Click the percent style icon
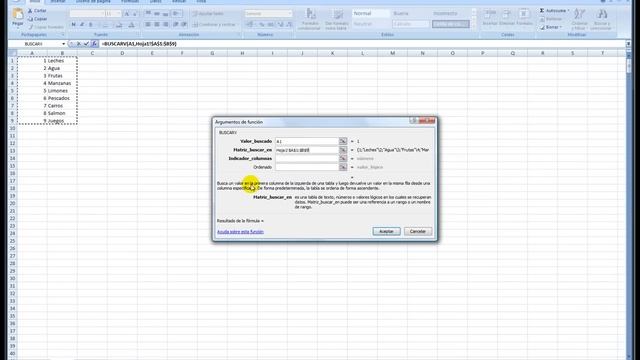This screenshot has height=360, width=640. pyautogui.click(x=261, y=25)
